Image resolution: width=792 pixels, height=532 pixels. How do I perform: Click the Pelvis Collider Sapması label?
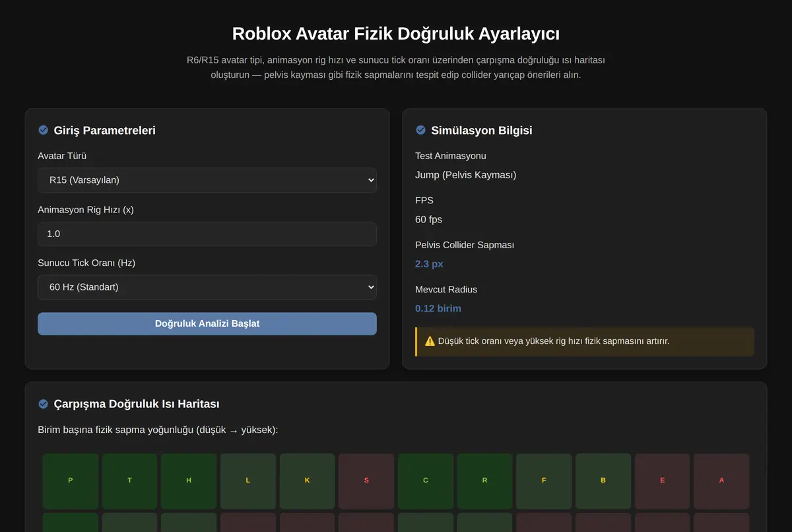[x=465, y=245]
